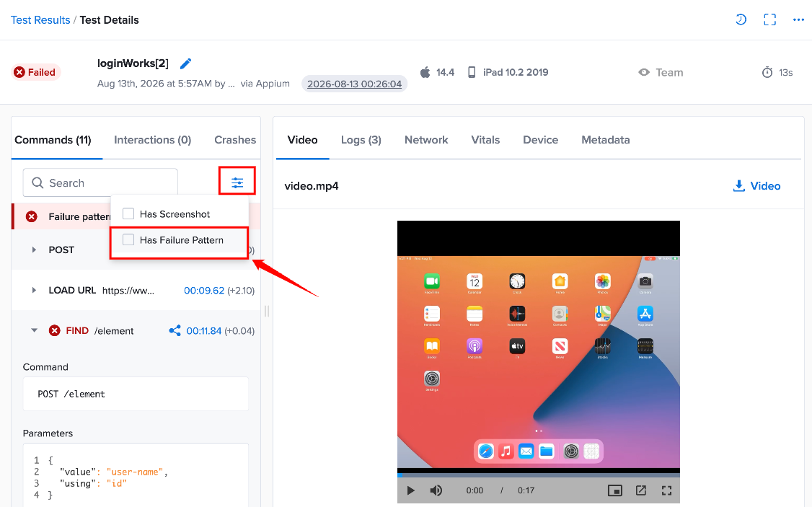Viewport: 812px width, 507px height.
Task: Check the Has Screenshot checkbox
Action: pyautogui.click(x=128, y=213)
